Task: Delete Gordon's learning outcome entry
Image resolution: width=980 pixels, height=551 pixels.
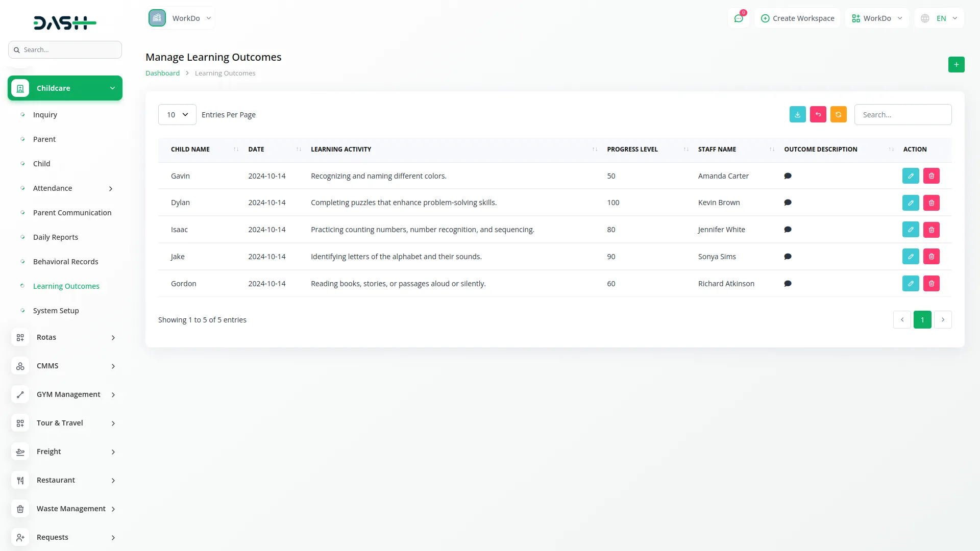Action: pos(931,284)
